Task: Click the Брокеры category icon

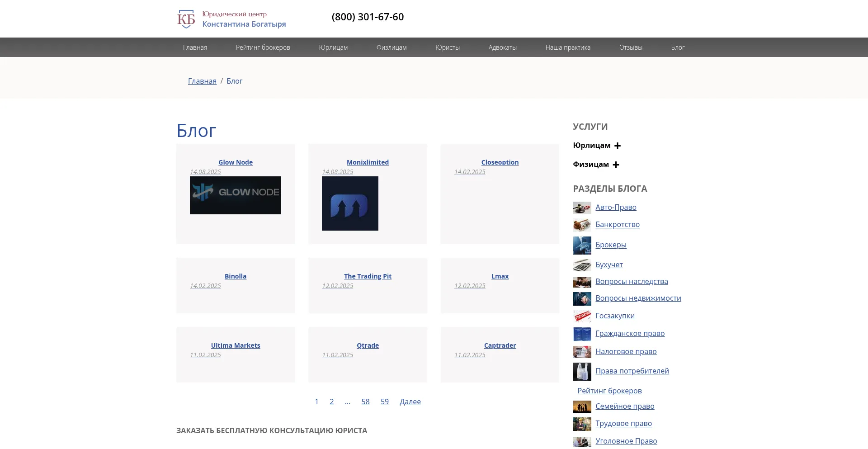Action: pyautogui.click(x=582, y=245)
